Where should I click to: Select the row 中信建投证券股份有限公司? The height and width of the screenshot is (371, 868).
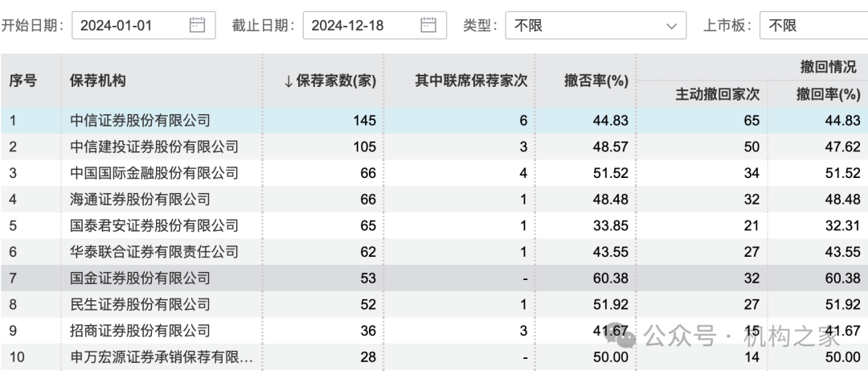(x=434, y=146)
